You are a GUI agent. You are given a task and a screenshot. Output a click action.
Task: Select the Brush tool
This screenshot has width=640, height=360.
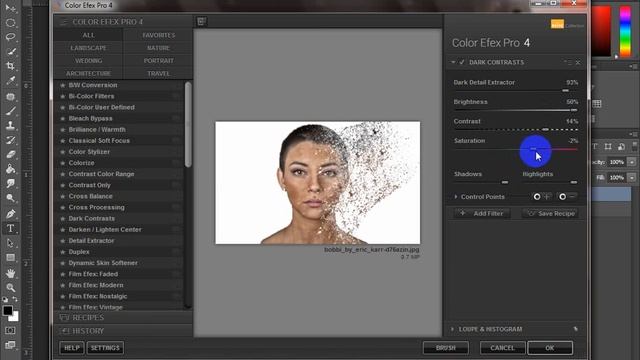[x=10, y=111]
